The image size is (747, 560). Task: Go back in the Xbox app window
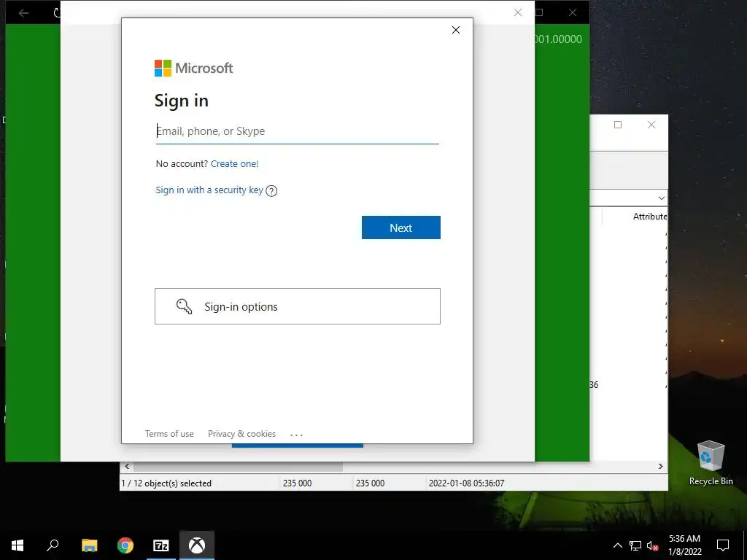coord(24,13)
